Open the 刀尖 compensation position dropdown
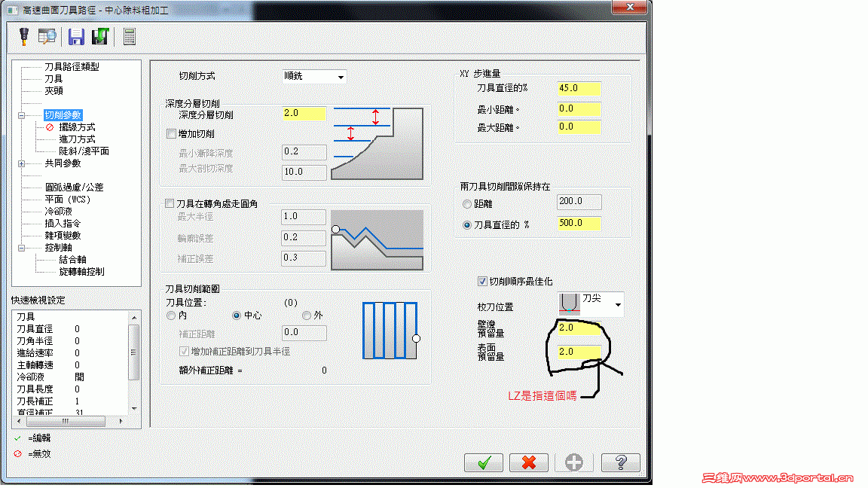Image resolution: width=868 pixels, height=488 pixels. (616, 303)
